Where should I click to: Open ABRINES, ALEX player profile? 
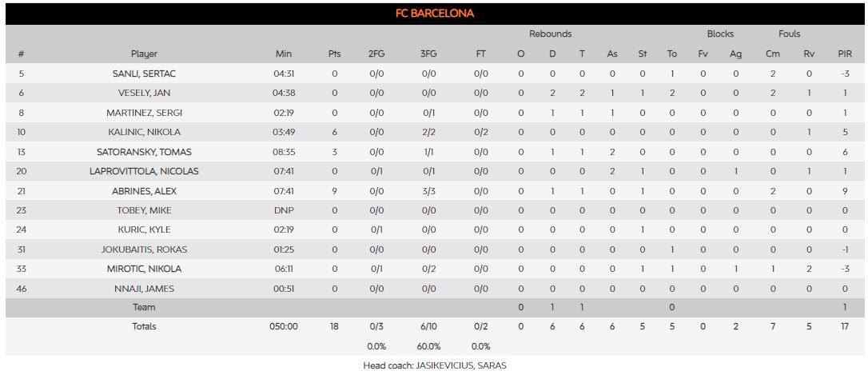(144, 191)
